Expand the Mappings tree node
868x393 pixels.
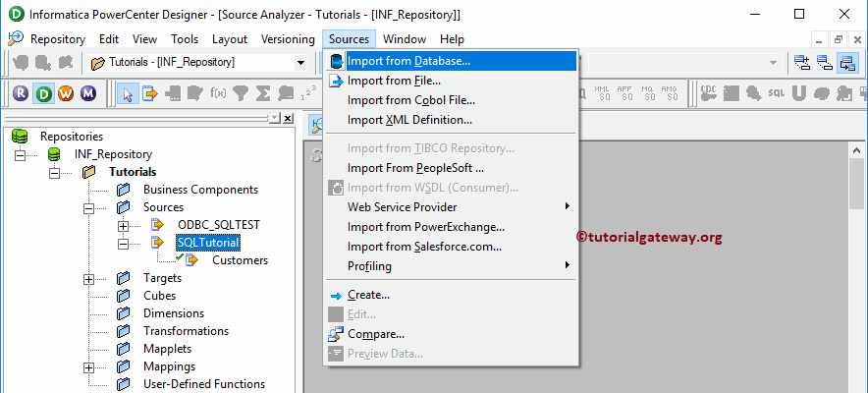tap(88, 367)
